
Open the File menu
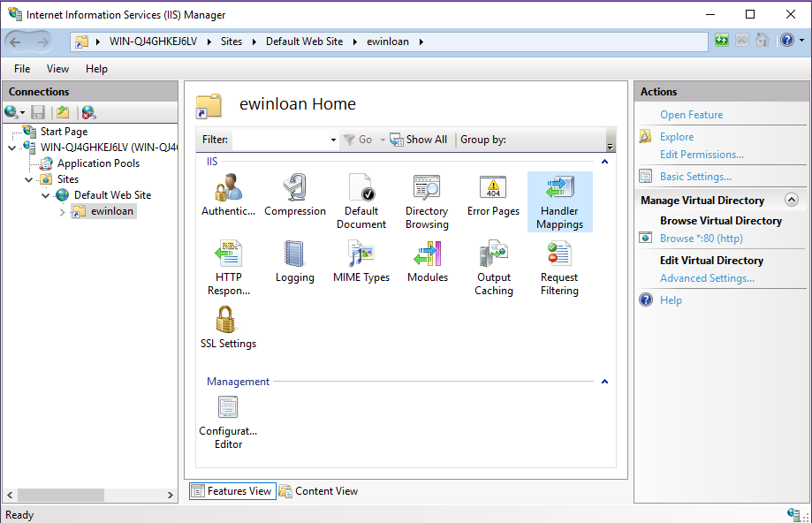click(x=22, y=69)
